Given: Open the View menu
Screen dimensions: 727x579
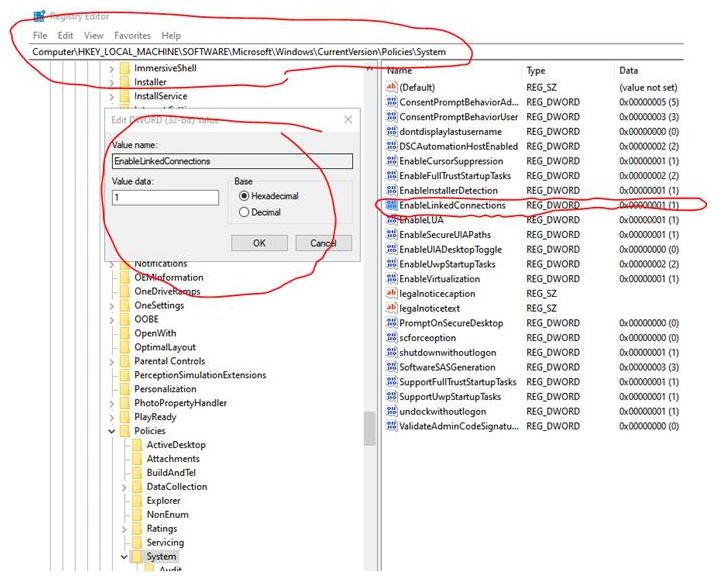Looking at the screenshot, I should tap(94, 36).
